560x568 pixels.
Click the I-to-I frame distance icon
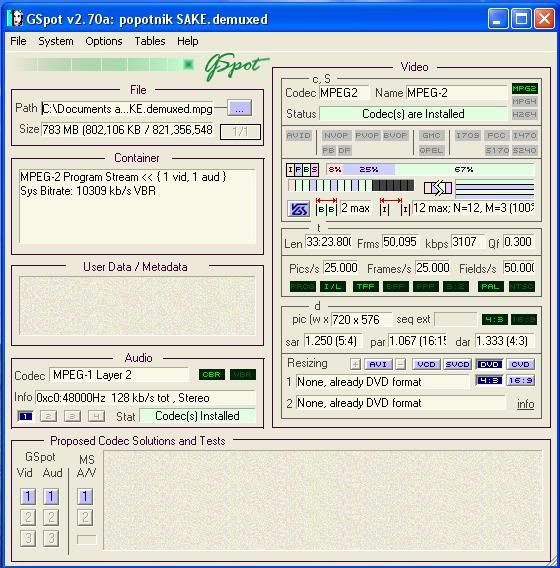pyautogui.click(x=394, y=207)
